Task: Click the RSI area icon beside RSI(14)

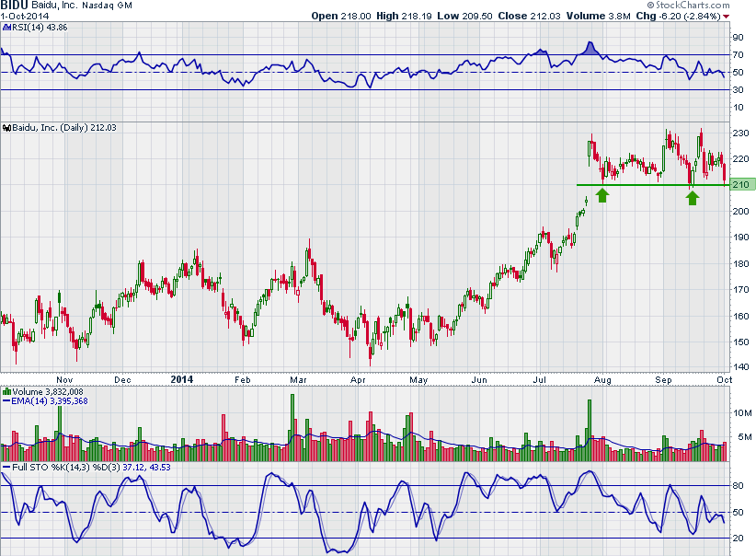Action: click(x=6, y=28)
